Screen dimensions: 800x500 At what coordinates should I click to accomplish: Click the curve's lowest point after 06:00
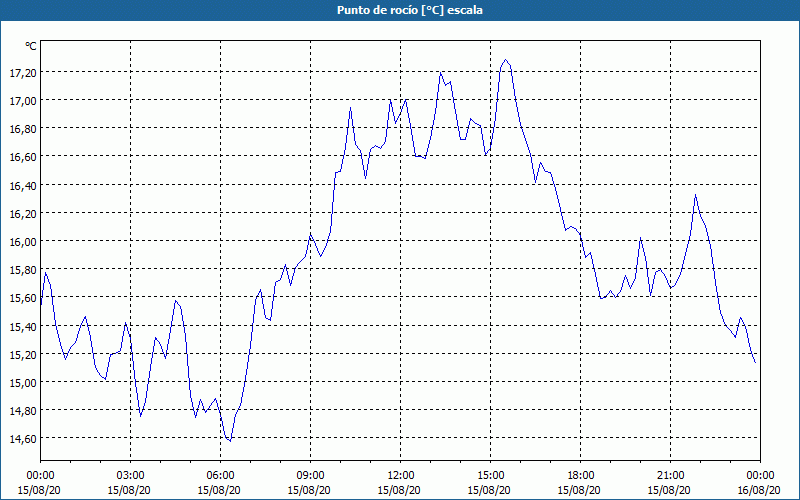pyautogui.click(x=230, y=440)
